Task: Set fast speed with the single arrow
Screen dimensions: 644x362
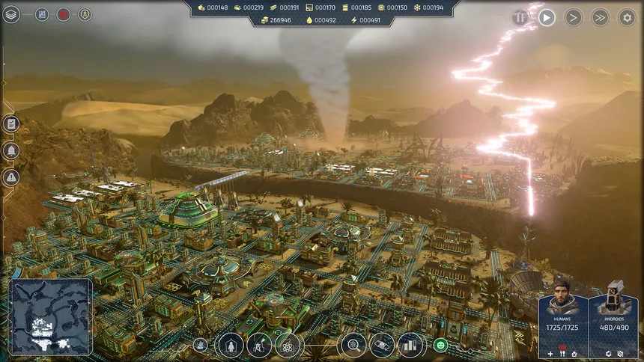Action: (x=574, y=18)
